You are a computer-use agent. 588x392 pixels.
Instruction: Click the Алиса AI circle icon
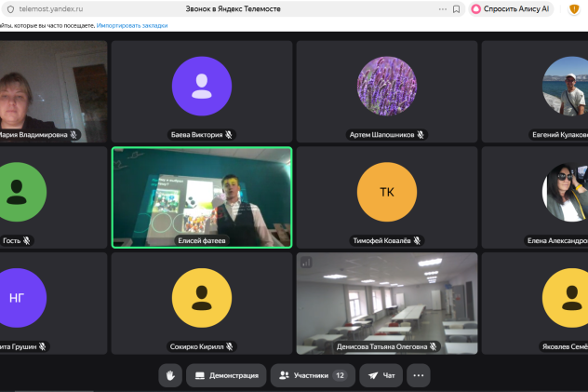tap(475, 9)
